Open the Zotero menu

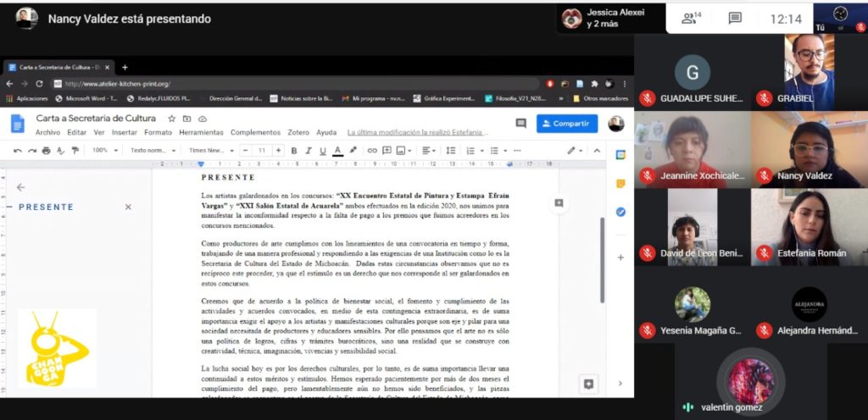point(298,133)
